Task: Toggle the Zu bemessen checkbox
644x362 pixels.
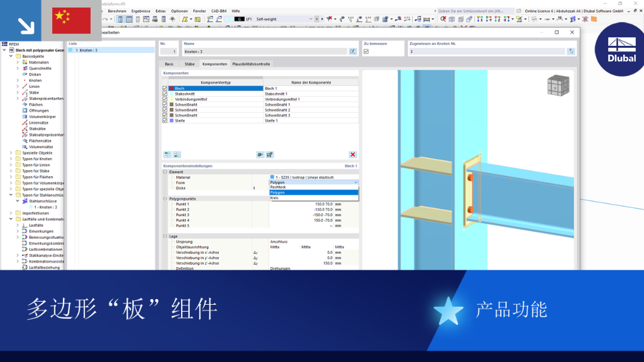Action: 366,52
